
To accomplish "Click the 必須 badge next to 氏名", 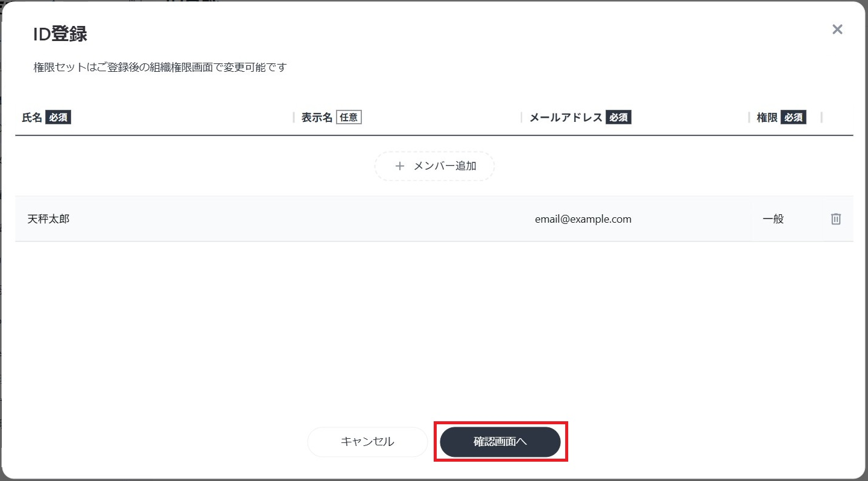I will (58, 117).
